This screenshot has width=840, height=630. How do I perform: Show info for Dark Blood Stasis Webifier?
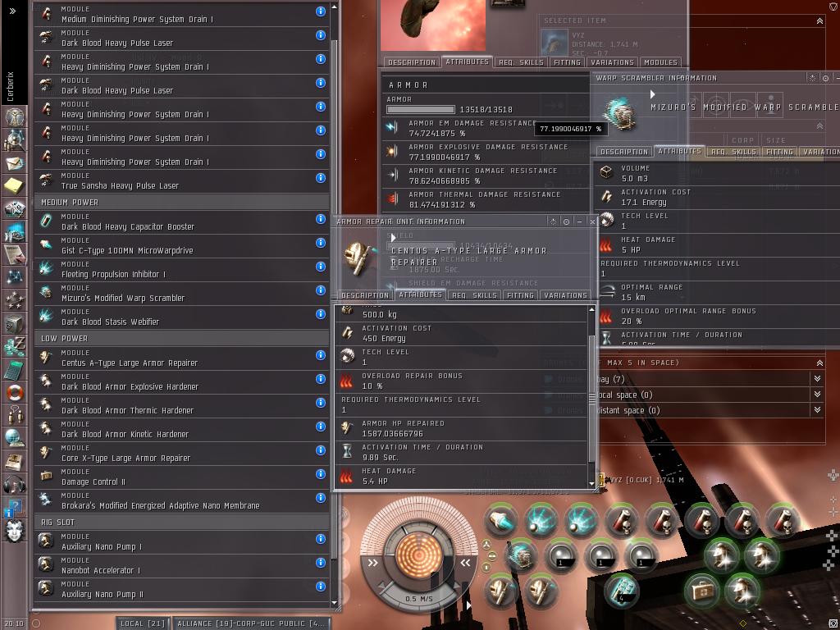321,313
